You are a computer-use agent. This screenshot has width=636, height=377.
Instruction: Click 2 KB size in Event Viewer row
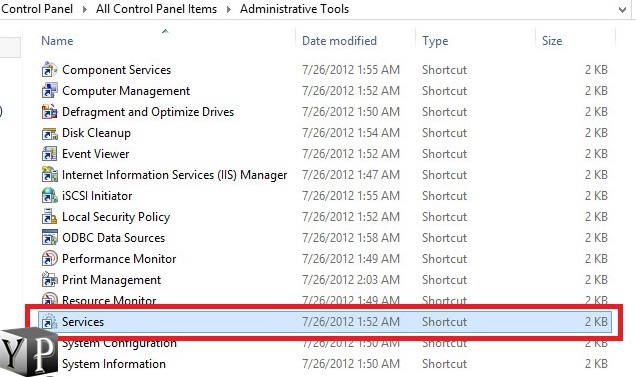coord(596,154)
